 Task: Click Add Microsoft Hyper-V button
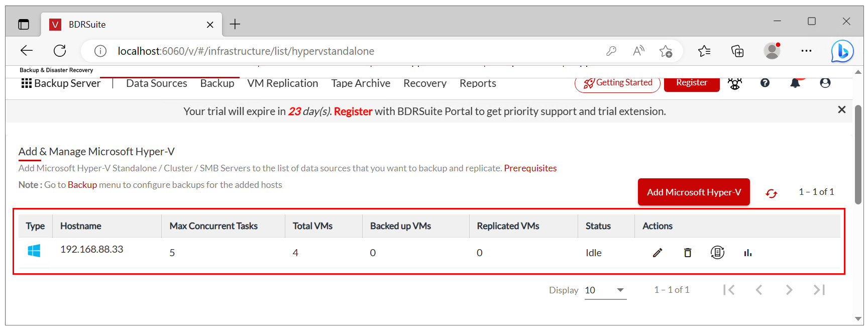pyautogui.click(x=694, y=192)
